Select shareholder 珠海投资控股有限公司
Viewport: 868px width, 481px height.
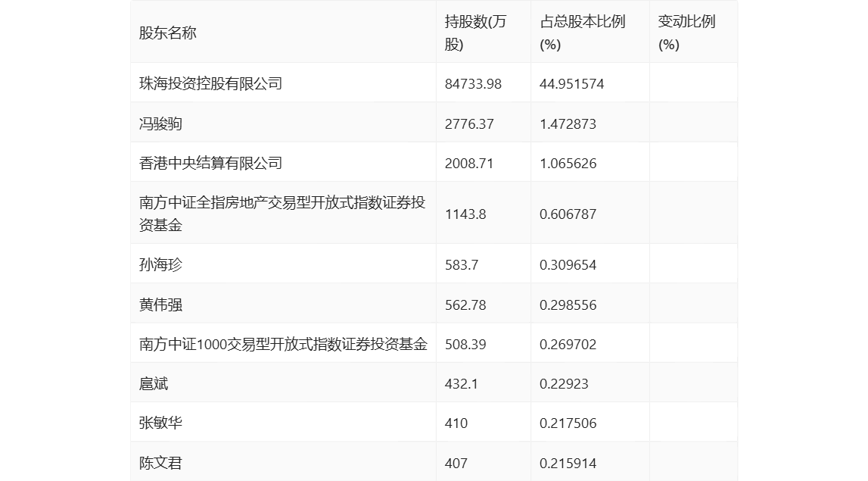coord(211,83)
